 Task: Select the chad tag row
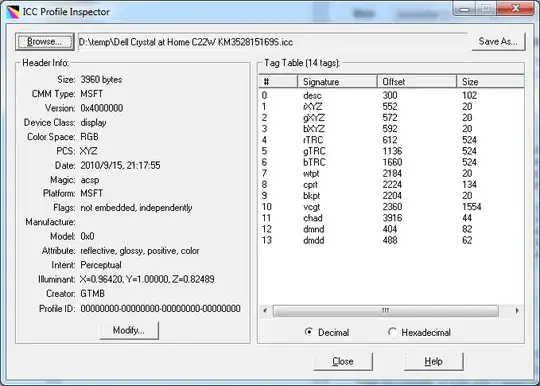pyautogui.click(x=391, y=218)
